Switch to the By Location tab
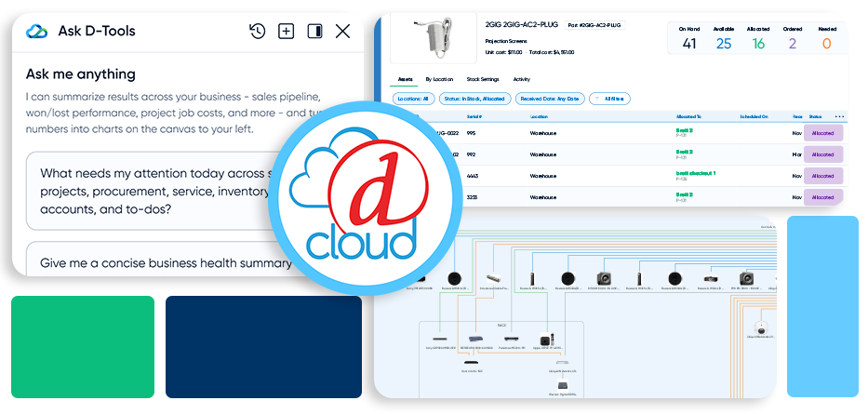The image size is (868, 414). pyautogui.click(x=439, y=79)
